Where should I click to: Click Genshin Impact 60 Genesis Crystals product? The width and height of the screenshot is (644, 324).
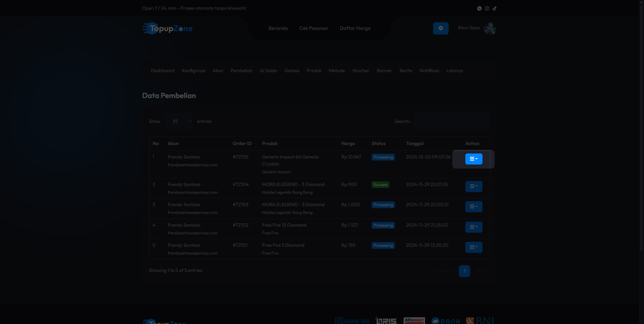[x=290, y=160]
